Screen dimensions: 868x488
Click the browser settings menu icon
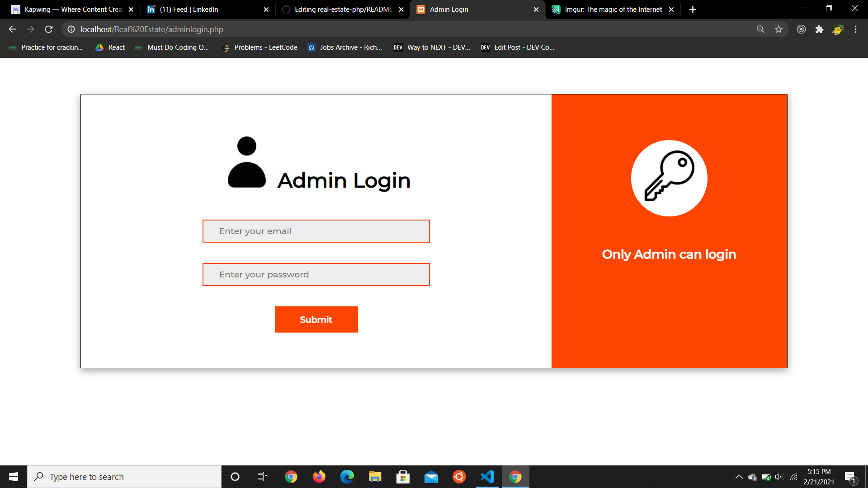pos(857,29)
